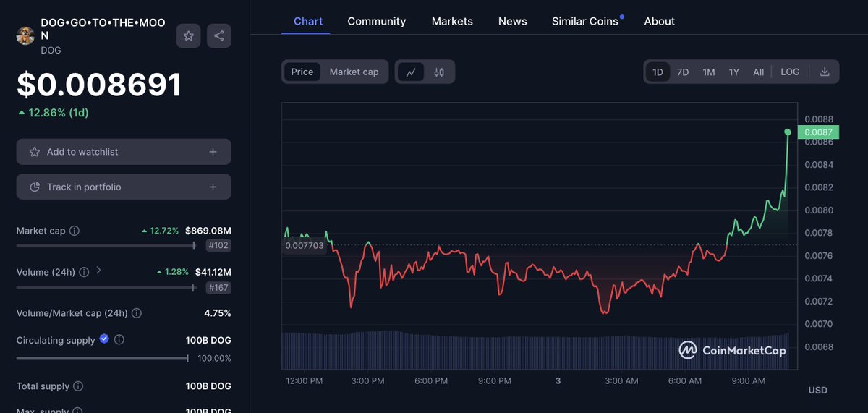Viewport: 868px width, 413px height.
Task: Click the Circulating supply 100% progress bar
Action: [103, 358]
